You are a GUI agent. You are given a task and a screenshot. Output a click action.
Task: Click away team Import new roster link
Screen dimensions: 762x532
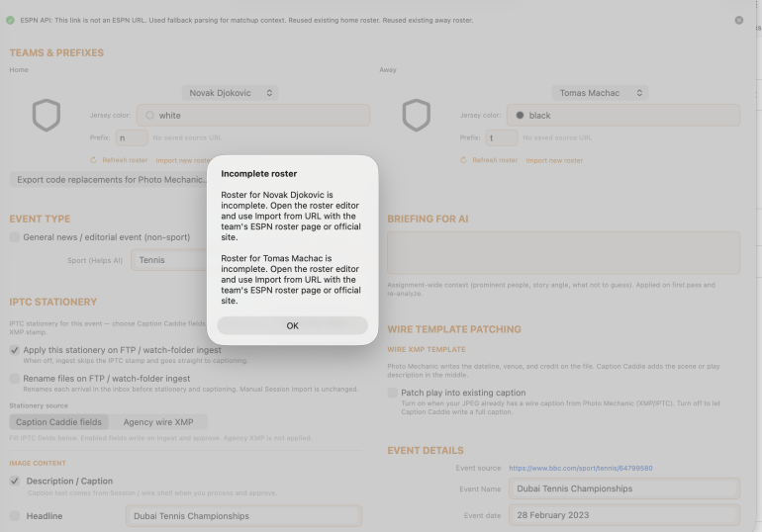click(x=554, y=160)
